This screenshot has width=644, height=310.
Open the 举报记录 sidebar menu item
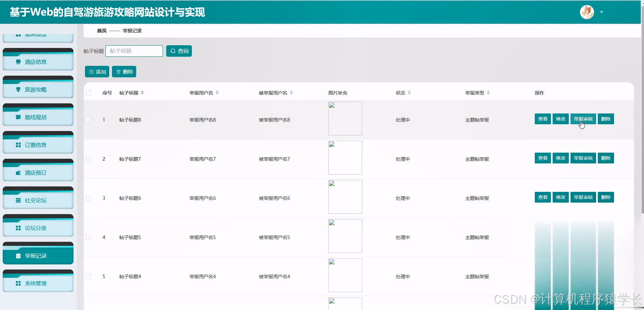(x=38, y=256)
